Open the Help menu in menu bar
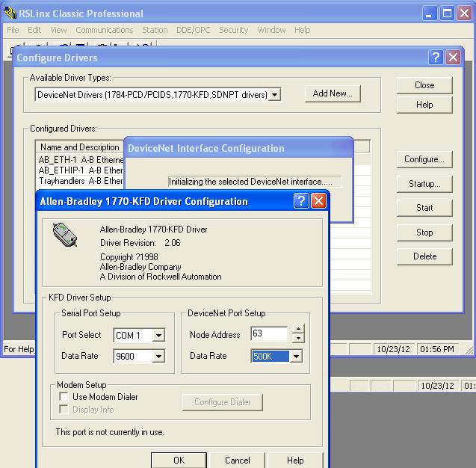The height and width of the screenshot is (468, 476). [303, 30]
